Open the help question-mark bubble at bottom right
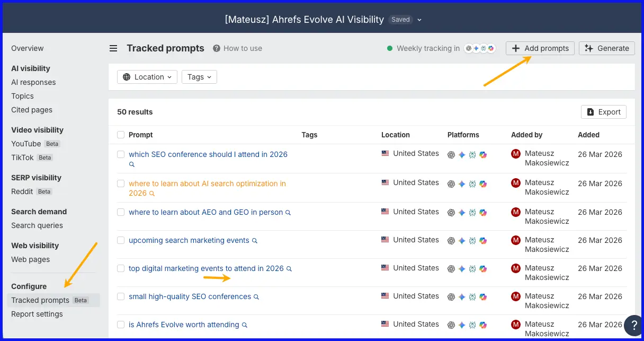644x341 pixels. coord(633,325)
